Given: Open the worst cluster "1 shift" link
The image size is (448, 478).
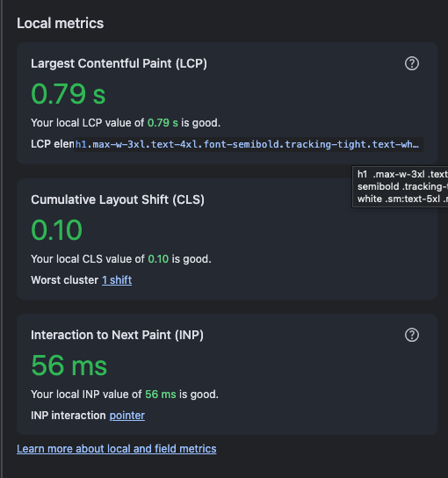Looking at the screenshot, I should click(x=117, y=279).
